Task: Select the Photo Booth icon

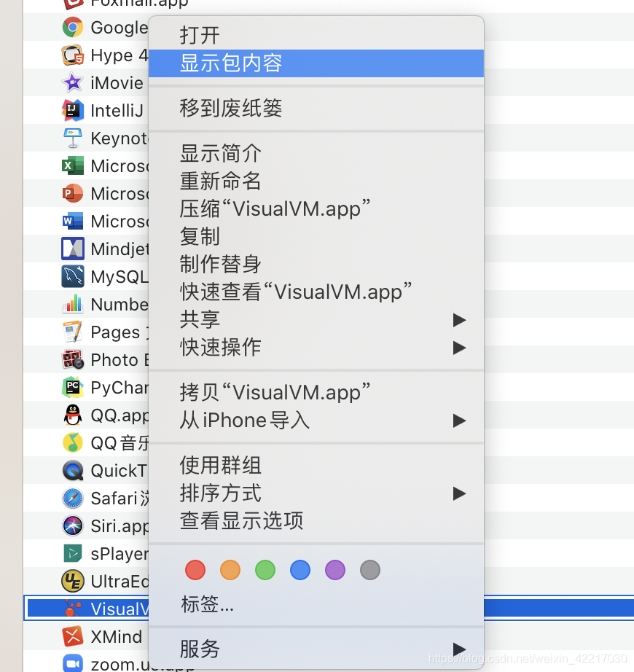Action: tap(73, 359)
